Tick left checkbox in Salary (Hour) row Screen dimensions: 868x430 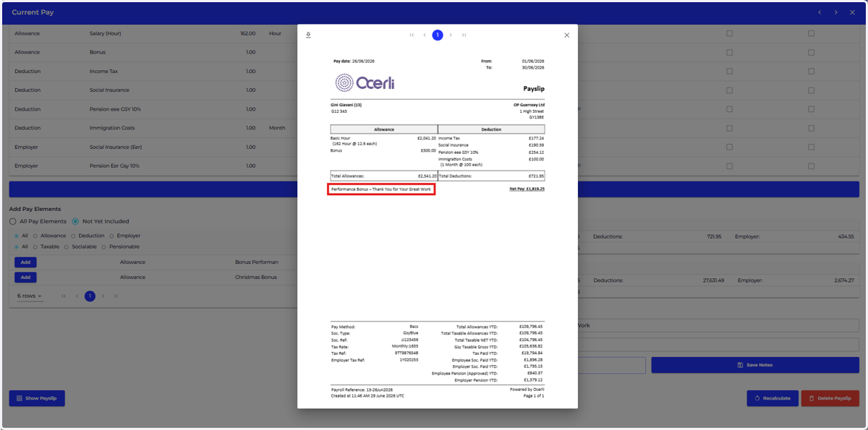tap(729, 33)
